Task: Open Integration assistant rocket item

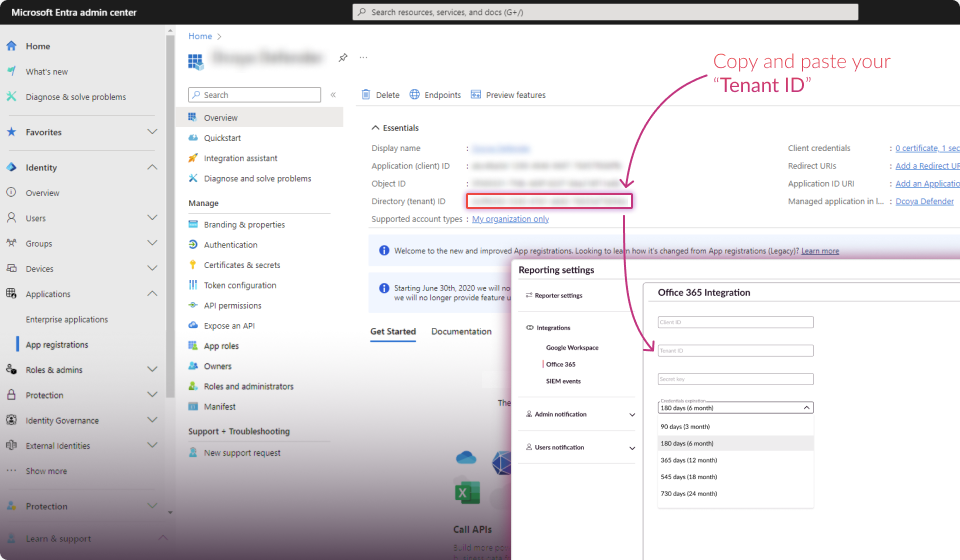Action: [x=240, y=158]
